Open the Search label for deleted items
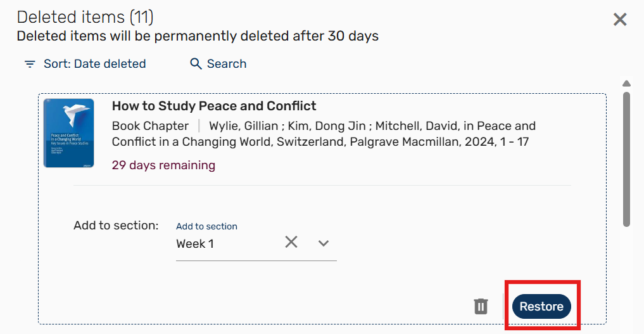 click(226, 64)
